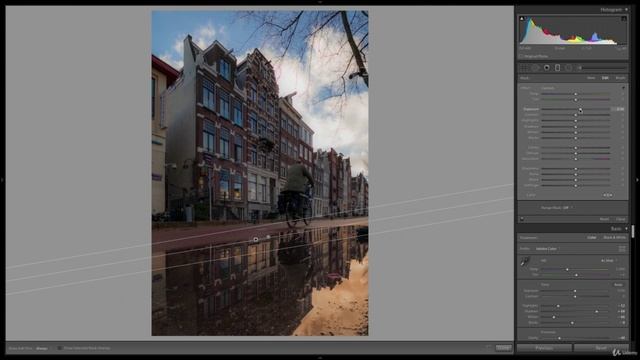640x360 pixels.
Task: Set Treatment to Black & White
Action: click(614, 237)
